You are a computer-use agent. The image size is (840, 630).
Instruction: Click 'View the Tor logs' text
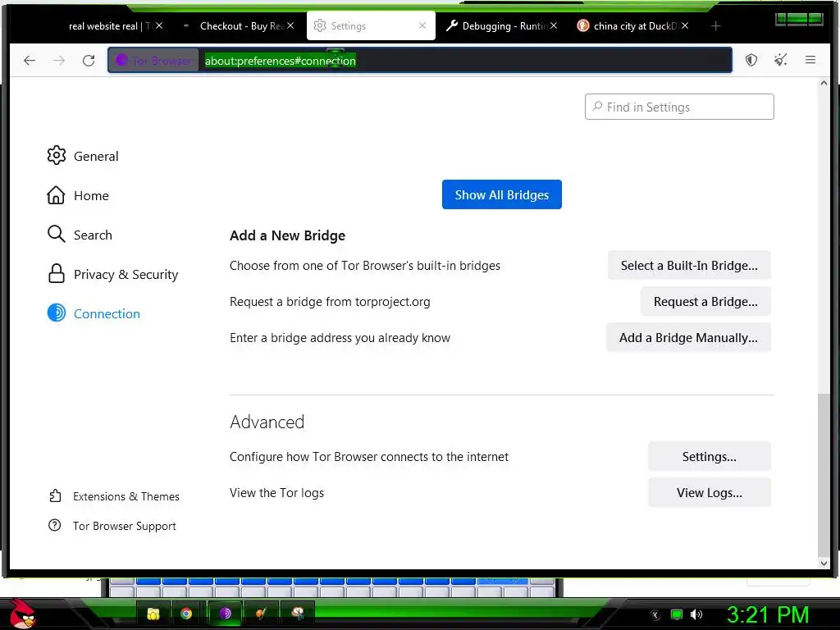pyautogui.click(x=276, y=493)
